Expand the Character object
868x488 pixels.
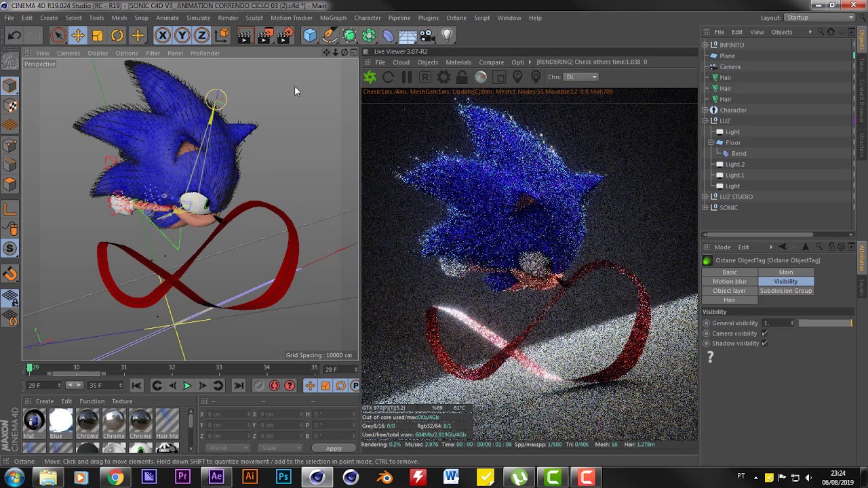click(705, 110)
